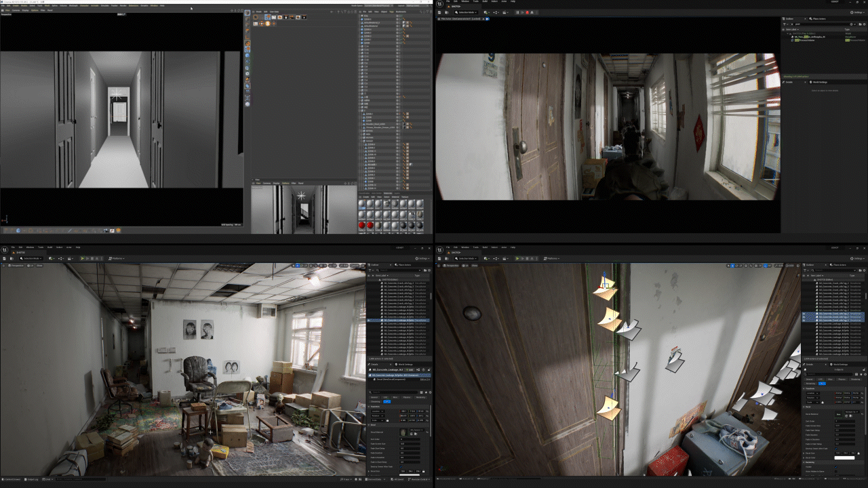This screenshot has width=868, height=488.
Task: Open the Perspective view dropdown in the bottom-left viewport
Action: pyautogui.click(x=18, y=266)
